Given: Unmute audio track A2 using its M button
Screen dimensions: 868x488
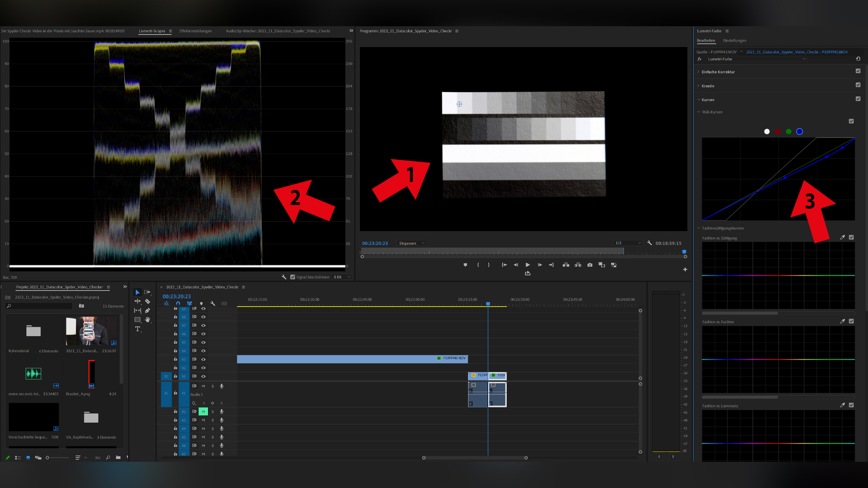Looking at the screenshot, I should click(x=203, y=412).
